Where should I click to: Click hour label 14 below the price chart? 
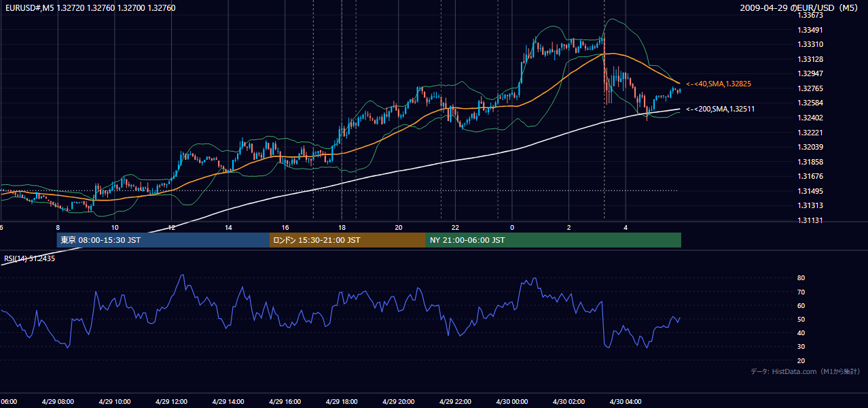(229, 227)
